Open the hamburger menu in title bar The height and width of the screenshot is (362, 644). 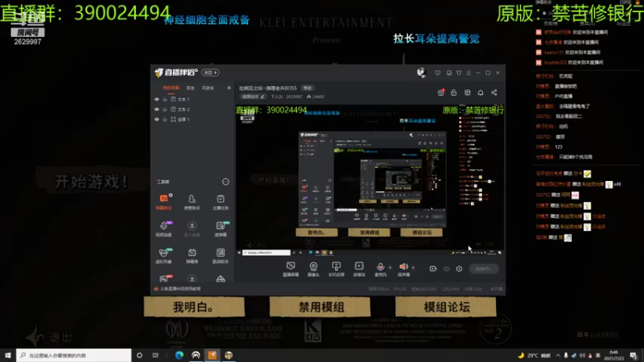pos(469,72)
